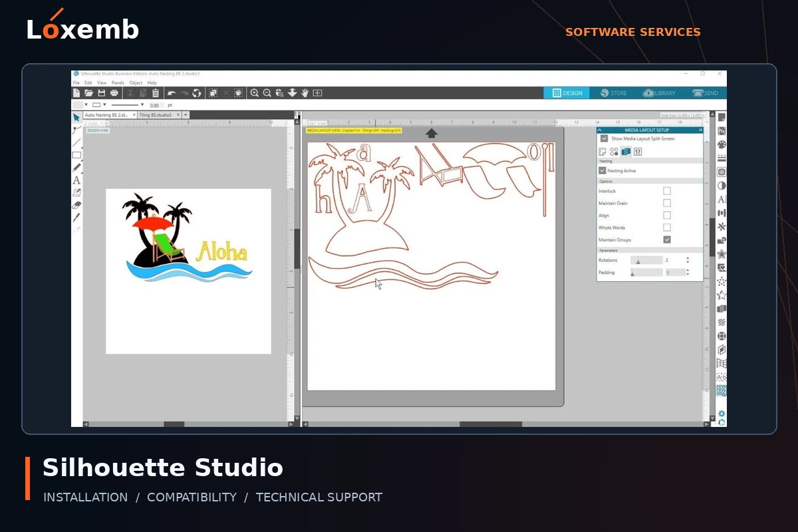Open the File menu
This screenshot has height=532, width=798.
click(76, 82)
